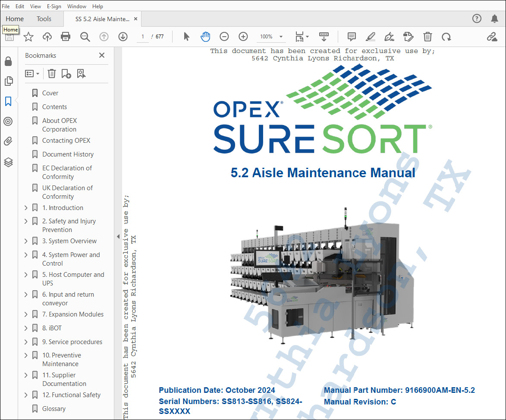Viewport: 506px width, 420px height.
Task: Zoom in with plus button
Action: click(x=243, y=37)
